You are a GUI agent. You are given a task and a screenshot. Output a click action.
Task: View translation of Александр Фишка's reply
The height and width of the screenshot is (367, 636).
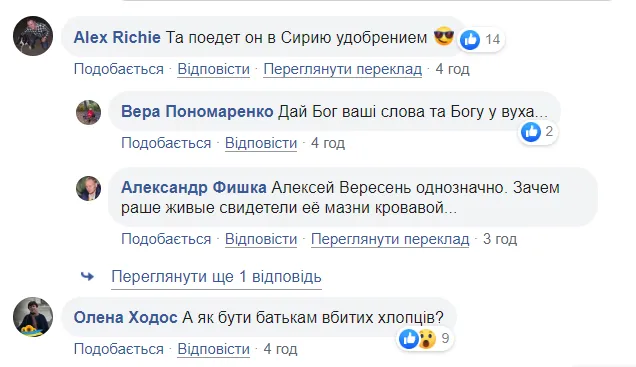390,239
